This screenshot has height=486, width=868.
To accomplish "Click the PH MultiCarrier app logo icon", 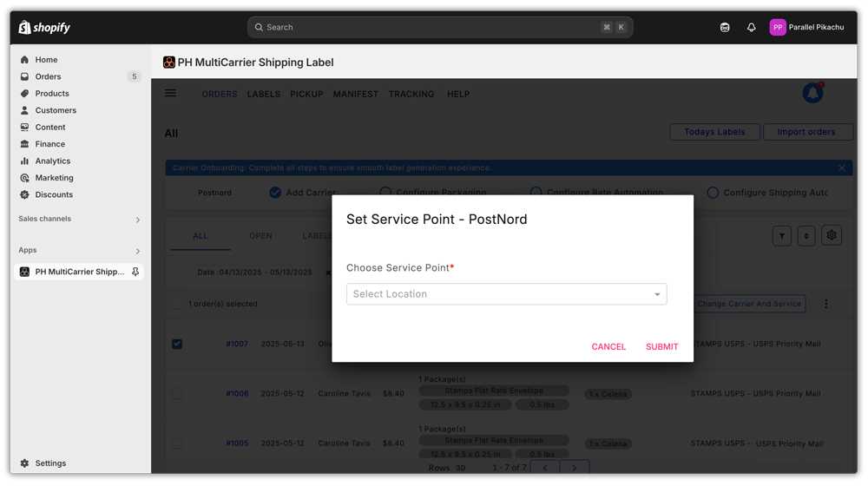I will [169, 62].
